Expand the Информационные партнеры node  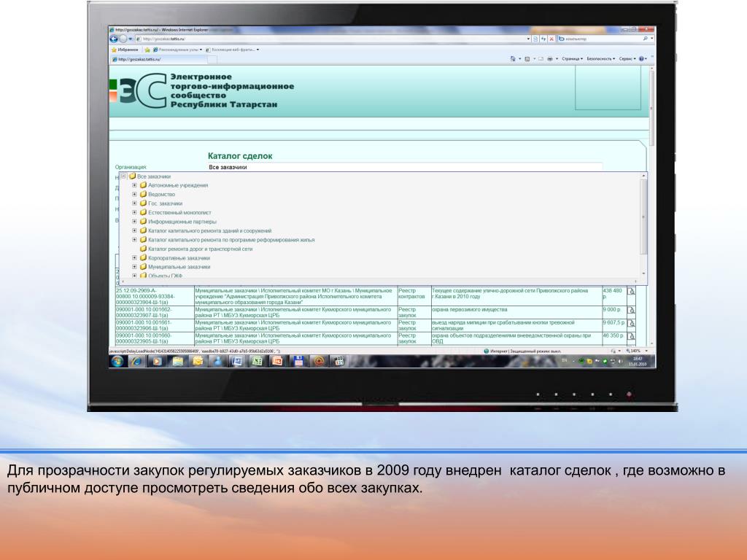tap(134, 222)
